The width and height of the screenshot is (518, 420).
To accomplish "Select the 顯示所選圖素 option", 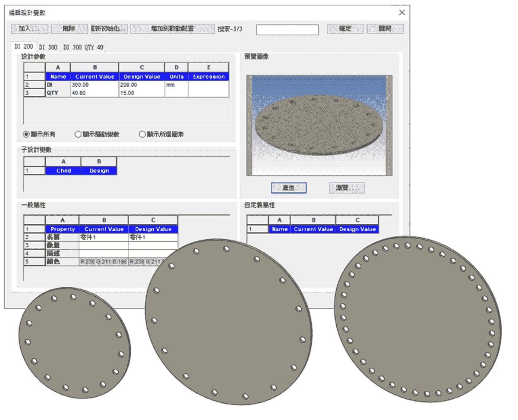I will (142, 134).
